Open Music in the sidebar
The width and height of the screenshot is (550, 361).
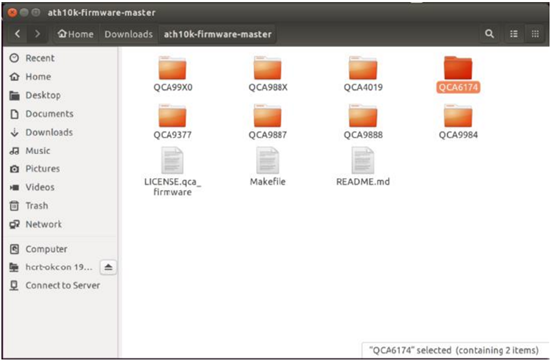point(59,151)
